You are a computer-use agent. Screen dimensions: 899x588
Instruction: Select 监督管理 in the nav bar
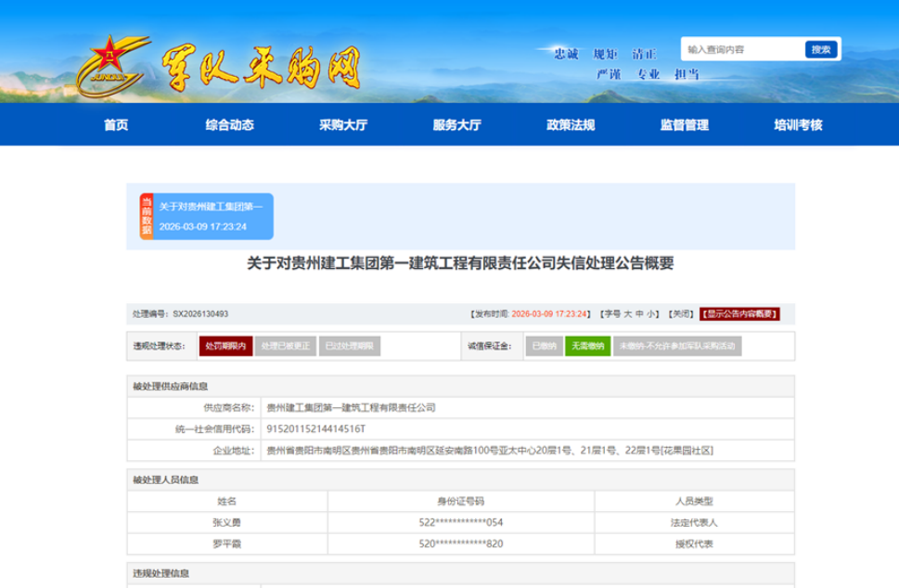[685, 125]
